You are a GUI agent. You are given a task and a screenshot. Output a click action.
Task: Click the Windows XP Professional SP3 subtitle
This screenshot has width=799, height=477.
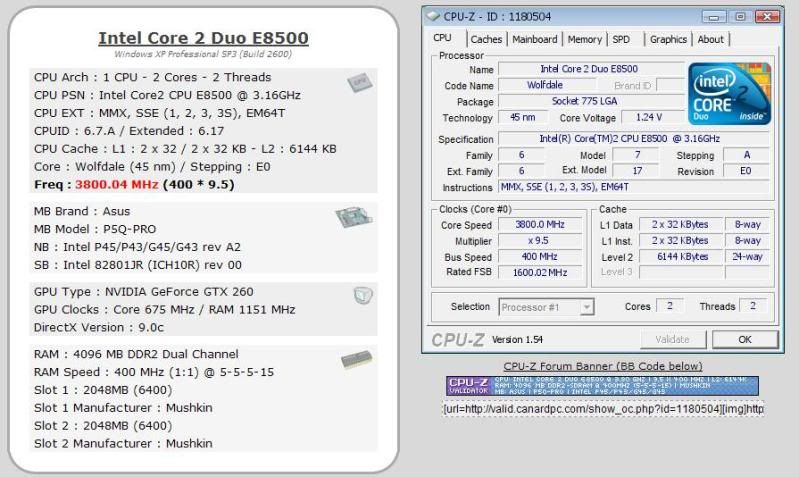click(203, 54)
